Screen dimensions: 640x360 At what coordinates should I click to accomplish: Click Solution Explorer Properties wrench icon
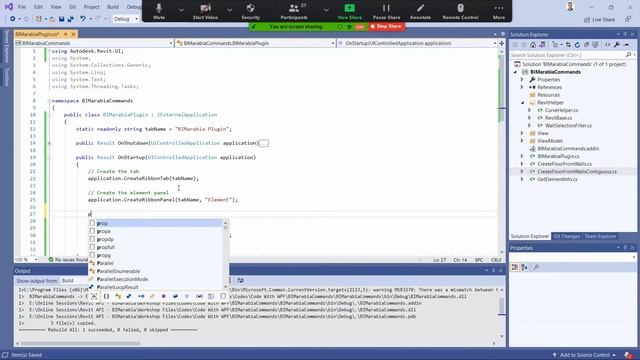(616, 45)
